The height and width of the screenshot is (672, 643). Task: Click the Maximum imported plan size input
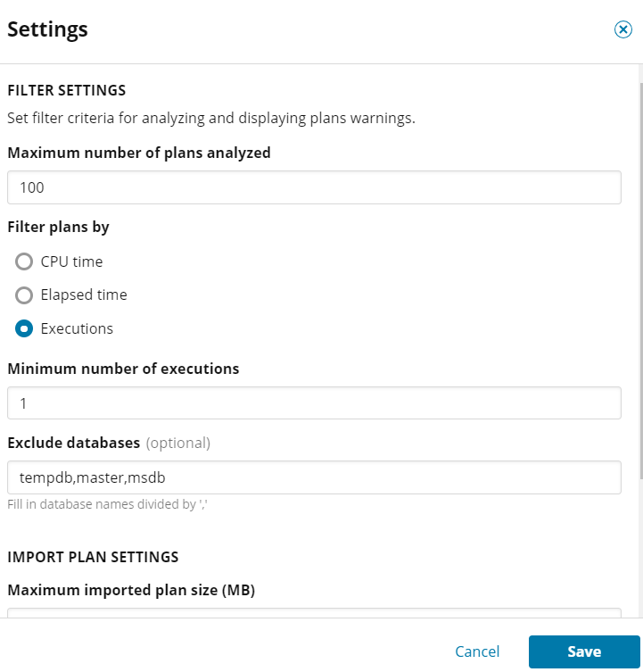[x=314, y=613]
